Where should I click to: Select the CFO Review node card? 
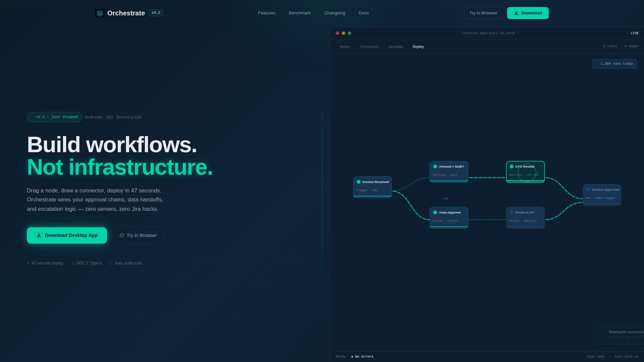[525, 172]
